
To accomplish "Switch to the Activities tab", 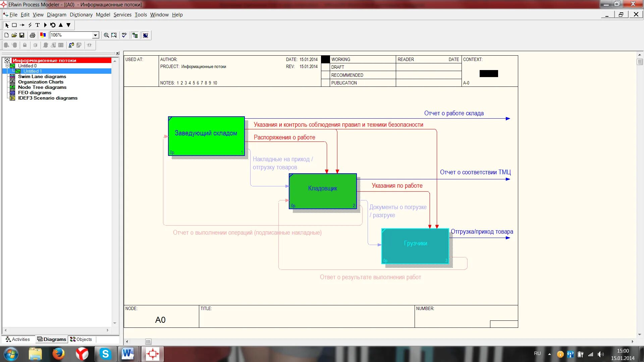I will (x=18, y=339).
